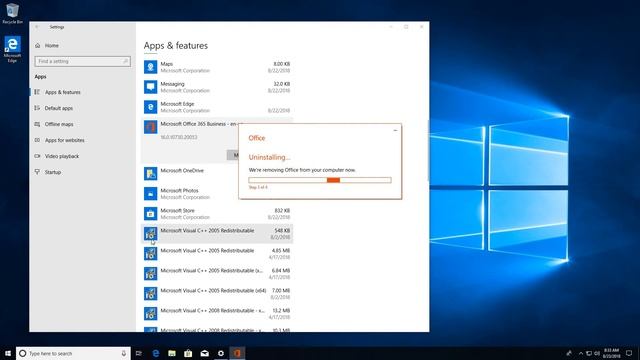This screenshot has width=640, height=360.
Task: Open Mail from the taskbar
Action: pyautogui.click(x=204, y=353)
